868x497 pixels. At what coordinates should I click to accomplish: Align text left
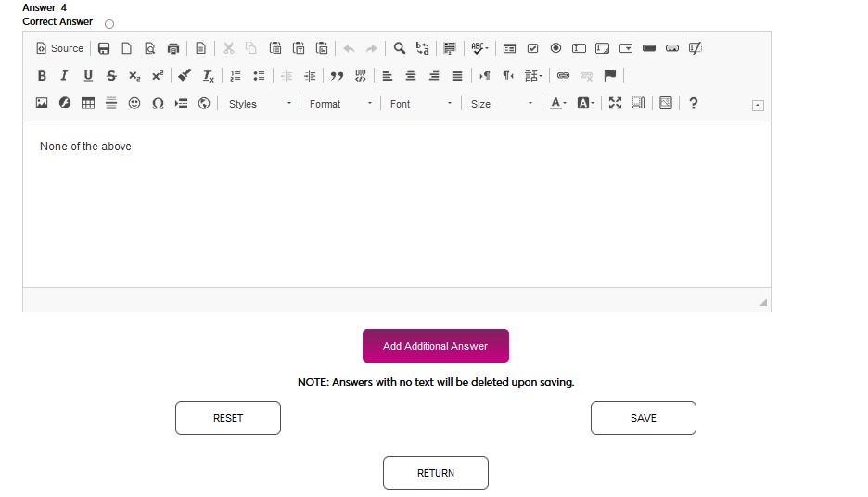[388, 76]
